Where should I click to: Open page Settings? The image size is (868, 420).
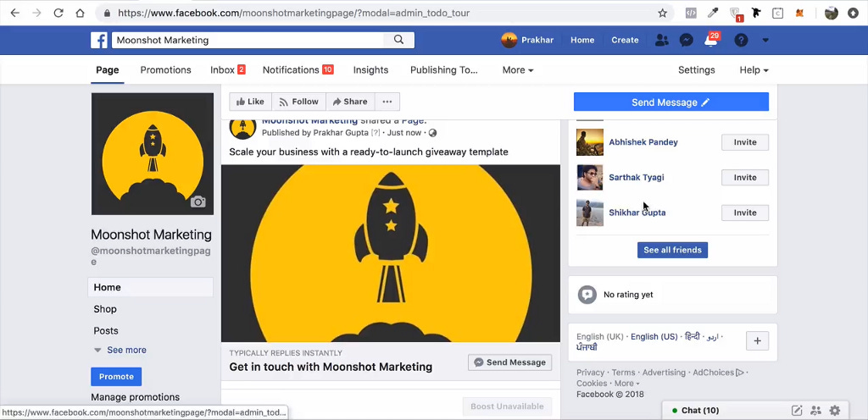click(x=697, y=70)
